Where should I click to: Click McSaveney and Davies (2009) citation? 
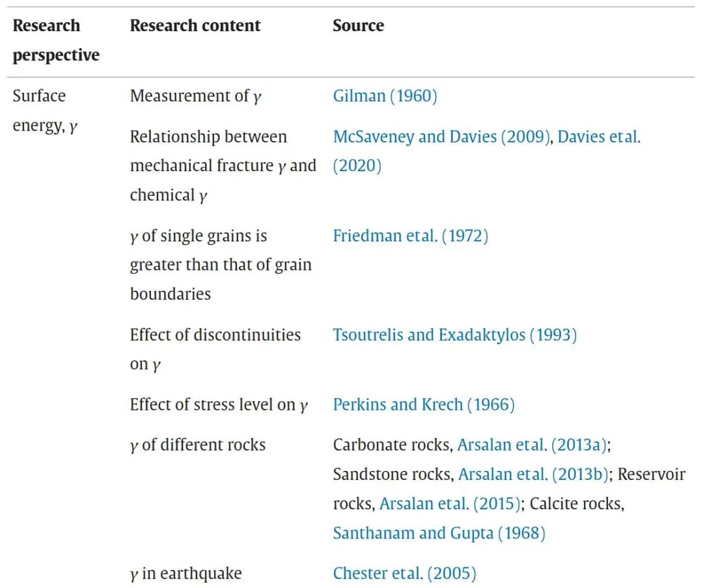tap(441, 137)
